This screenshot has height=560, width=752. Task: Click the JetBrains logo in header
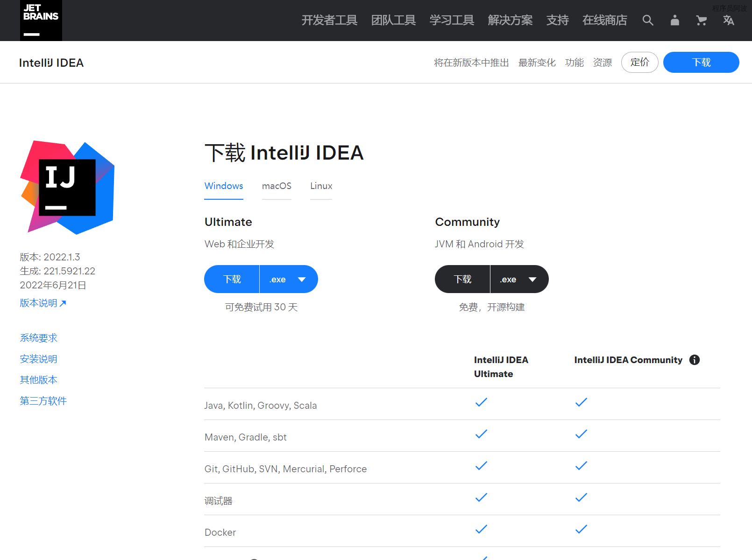pos(41,20)
